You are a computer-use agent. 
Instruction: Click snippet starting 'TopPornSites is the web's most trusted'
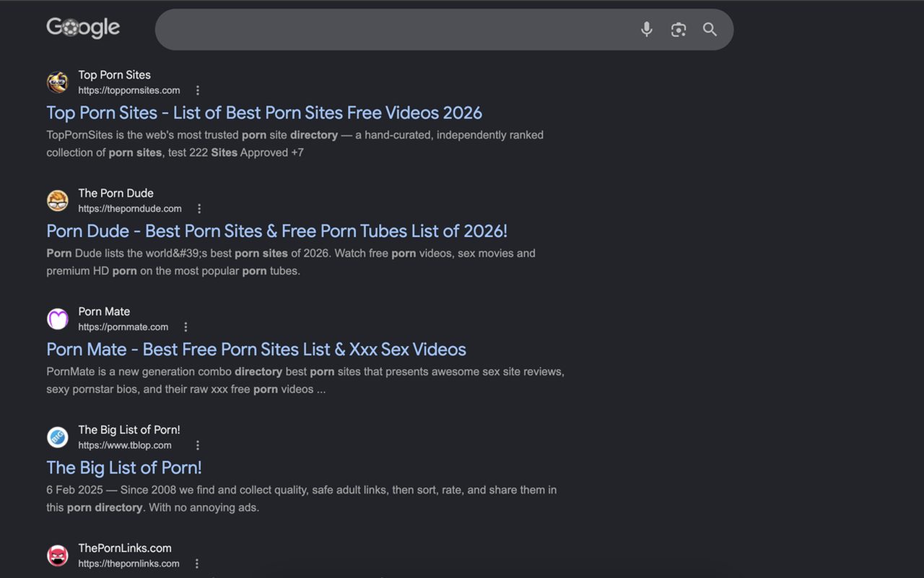coord(295,144)
